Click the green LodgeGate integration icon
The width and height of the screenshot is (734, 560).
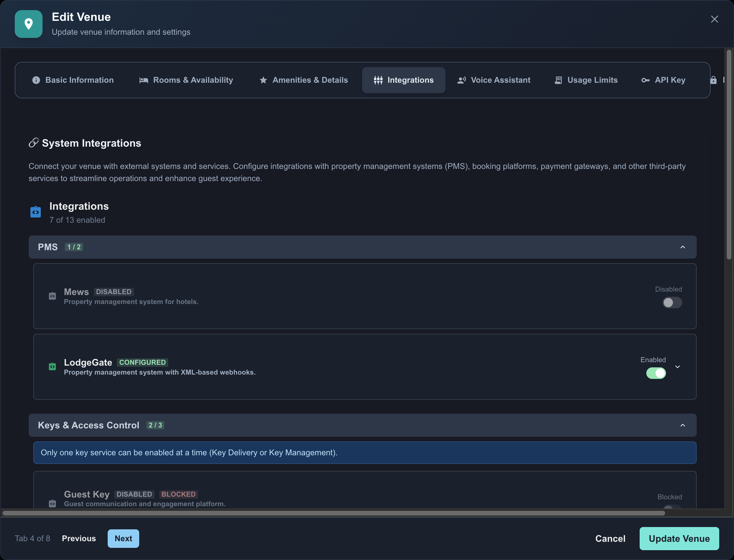click(x=52, y=367)
